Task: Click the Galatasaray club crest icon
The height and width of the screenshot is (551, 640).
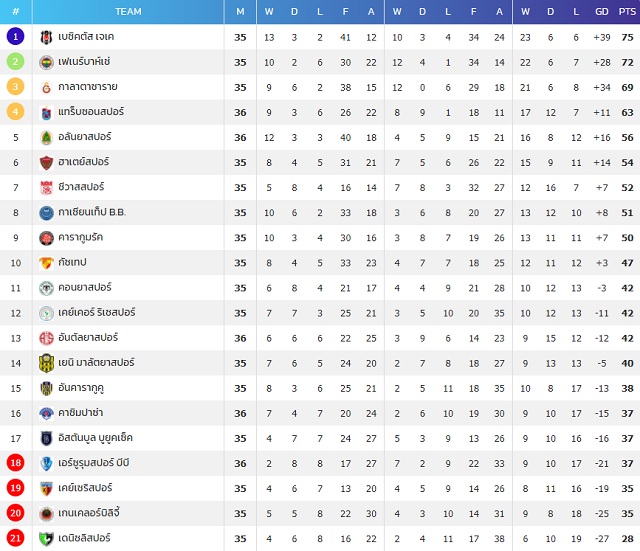Action: coord(46,87)
